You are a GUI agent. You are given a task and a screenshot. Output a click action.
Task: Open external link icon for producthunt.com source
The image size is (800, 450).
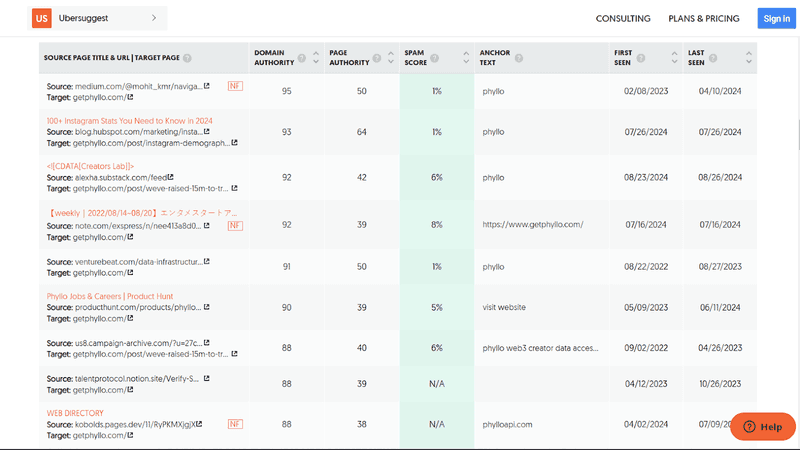click(207, 307)
